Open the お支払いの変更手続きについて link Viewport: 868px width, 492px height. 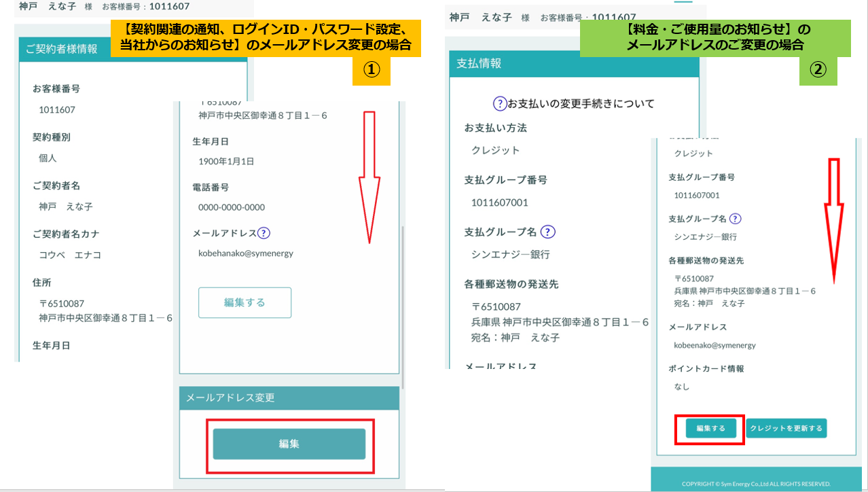(x=581, y=104)
